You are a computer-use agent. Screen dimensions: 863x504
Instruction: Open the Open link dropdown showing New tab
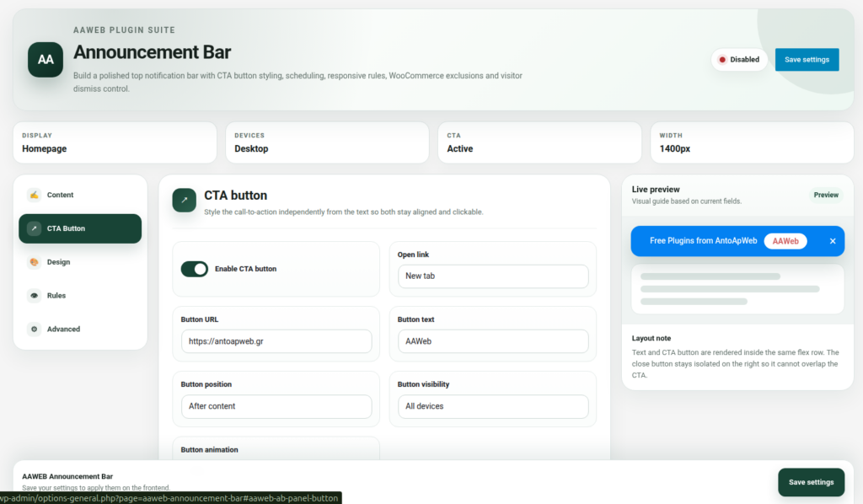tap(493, 276)
